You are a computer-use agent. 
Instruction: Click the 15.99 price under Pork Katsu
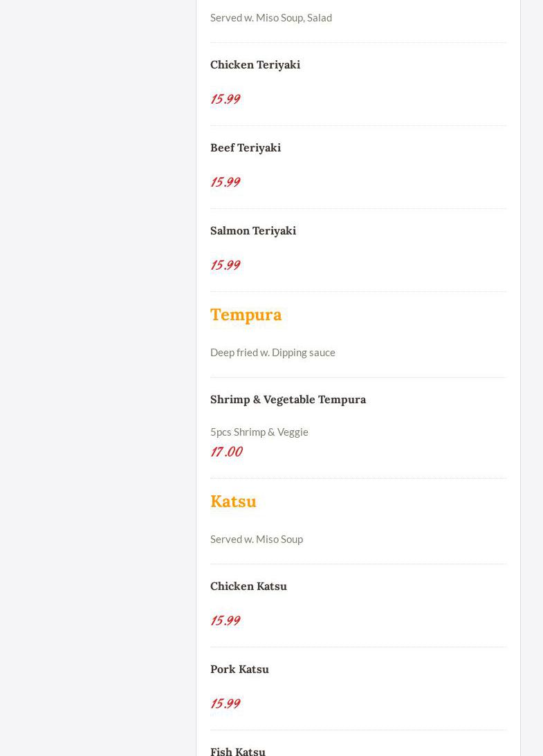point(225,703)
